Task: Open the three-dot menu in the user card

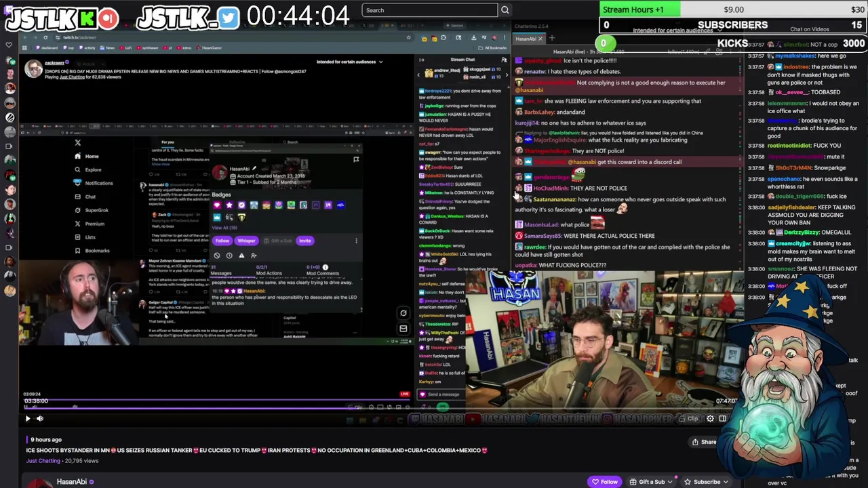Action: (356, 241)
